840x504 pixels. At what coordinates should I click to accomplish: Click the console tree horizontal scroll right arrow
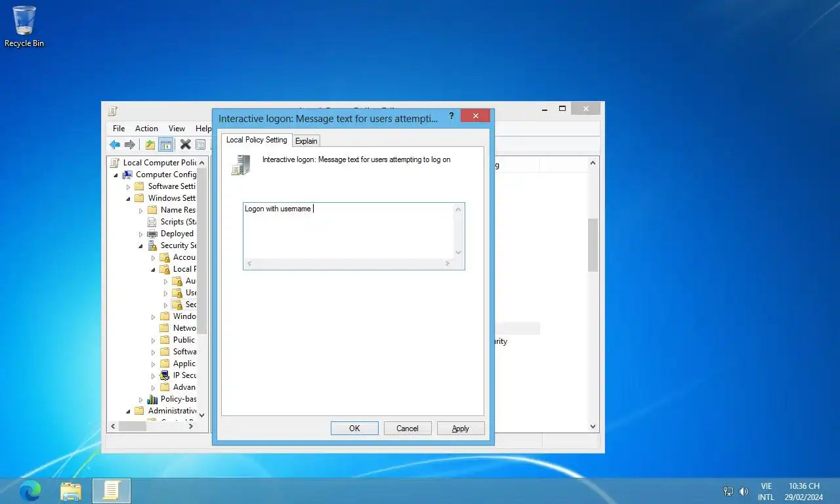191,426
